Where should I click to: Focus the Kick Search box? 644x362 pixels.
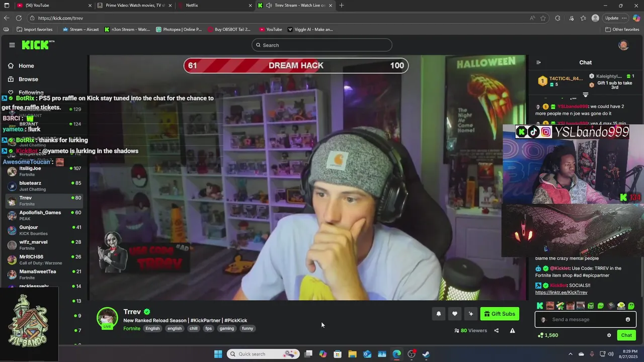point(321,45)
